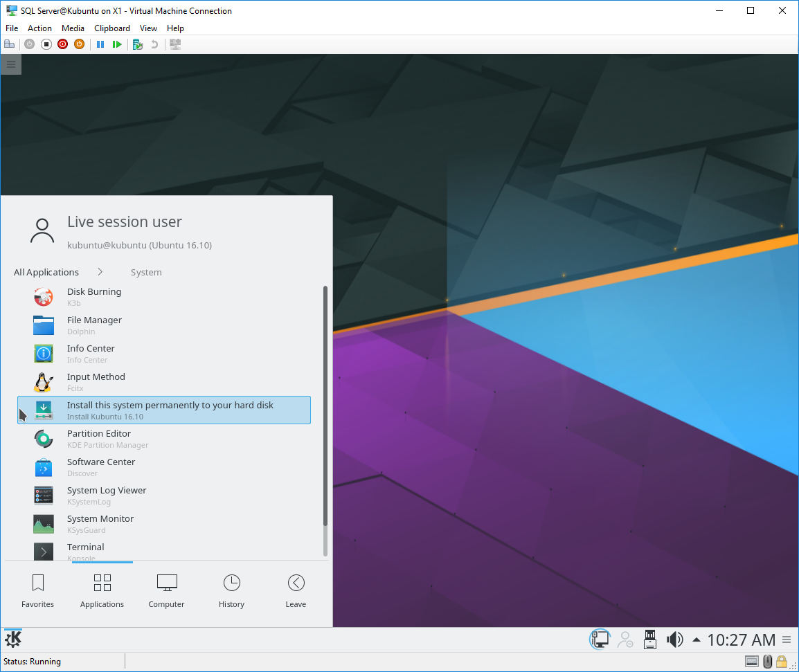The width and height of the screenshot is (799, 672).
Task: Launch Disk Burning K3b
Action: click(x=164, y=296)
